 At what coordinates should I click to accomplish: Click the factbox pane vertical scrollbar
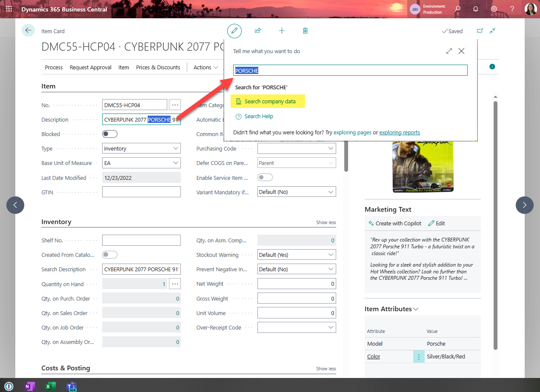point(495,225)
